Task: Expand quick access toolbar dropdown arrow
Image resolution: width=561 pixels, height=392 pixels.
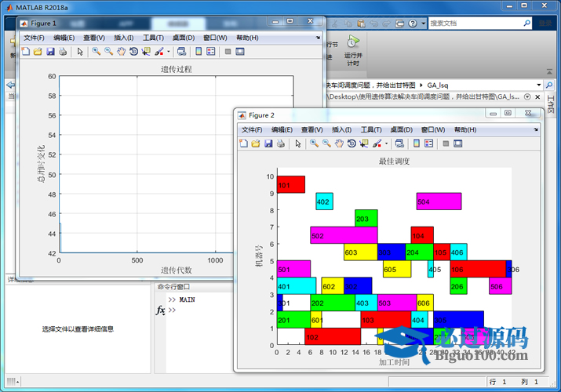Action: point(423,24)
